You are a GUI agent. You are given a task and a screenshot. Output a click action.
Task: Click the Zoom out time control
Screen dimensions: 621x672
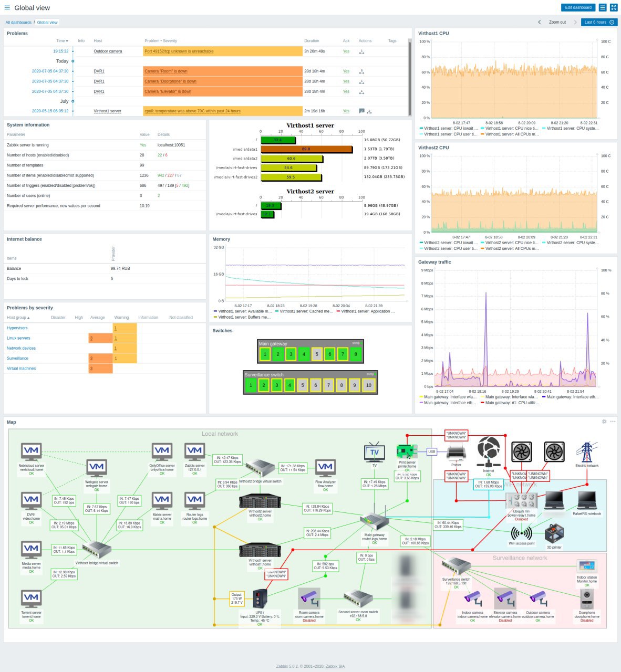(557, 22)
